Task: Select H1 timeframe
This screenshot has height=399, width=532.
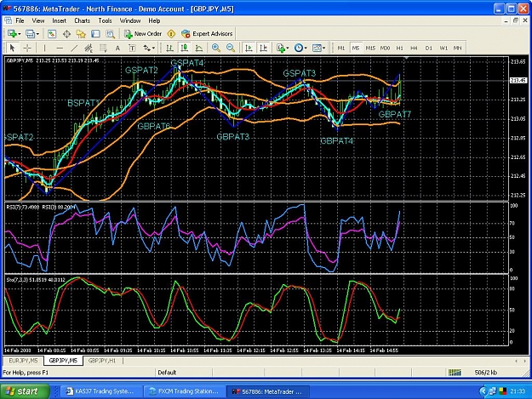Action: pos(400,48)
